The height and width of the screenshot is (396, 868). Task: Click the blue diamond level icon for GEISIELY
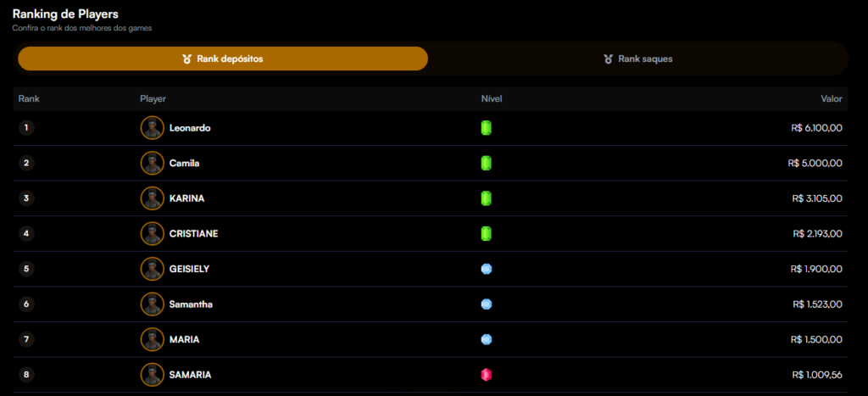(x=486, y=269)
